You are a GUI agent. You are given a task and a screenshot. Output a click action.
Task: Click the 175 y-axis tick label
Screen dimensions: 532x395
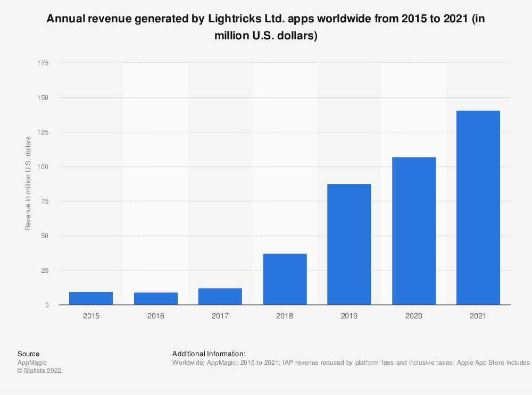pyautogui.click(x=43, y=63)
